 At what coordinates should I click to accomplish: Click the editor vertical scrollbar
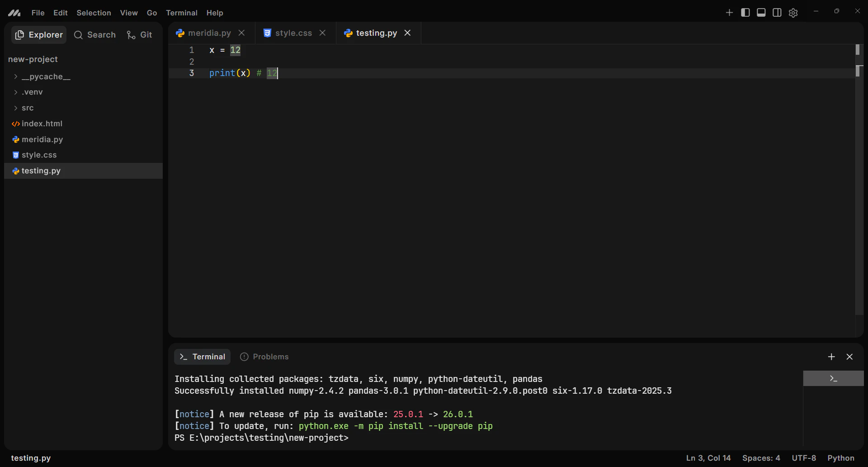(x=859, y=181)
